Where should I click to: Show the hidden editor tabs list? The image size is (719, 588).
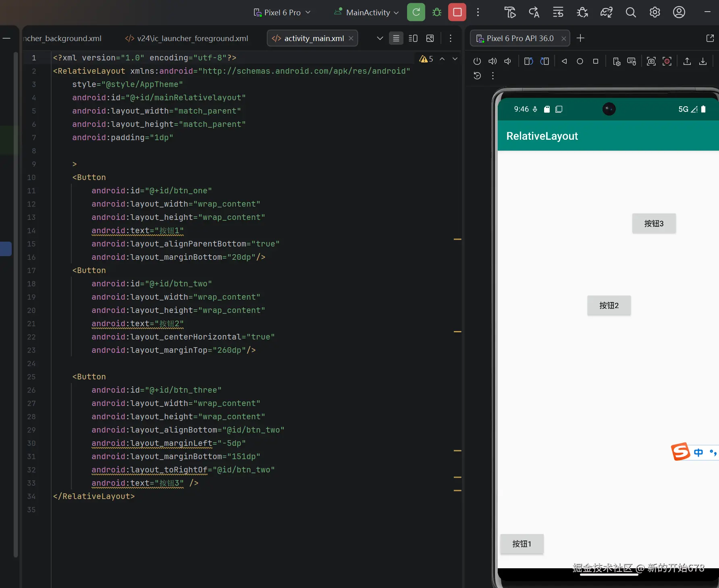pos(380,38)
